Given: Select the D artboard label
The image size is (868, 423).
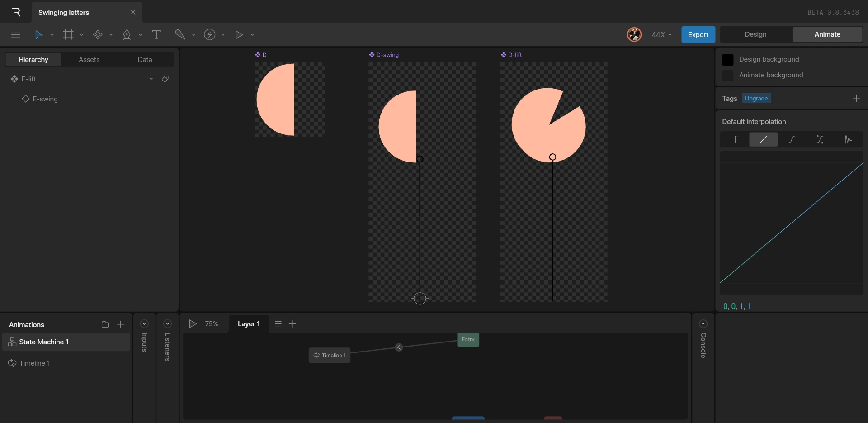Looking at the screenshot, I should coord(261,55).
